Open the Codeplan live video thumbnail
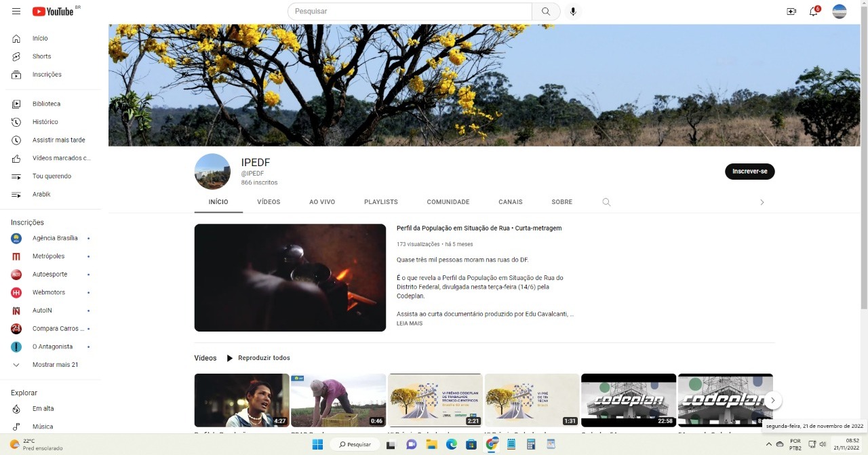The width and height of the screenshot is (868, 455). (x=628, y=399)
